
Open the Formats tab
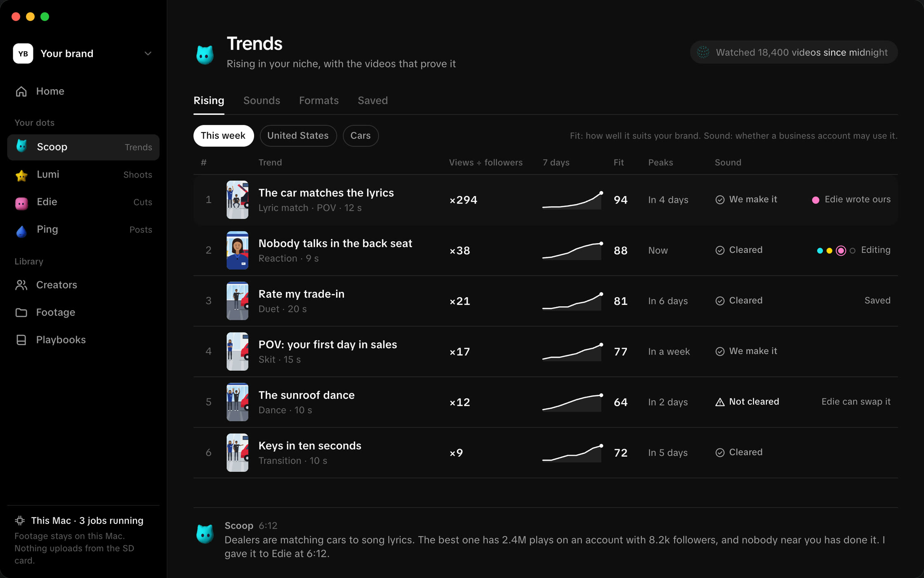[x=319, y=100]
